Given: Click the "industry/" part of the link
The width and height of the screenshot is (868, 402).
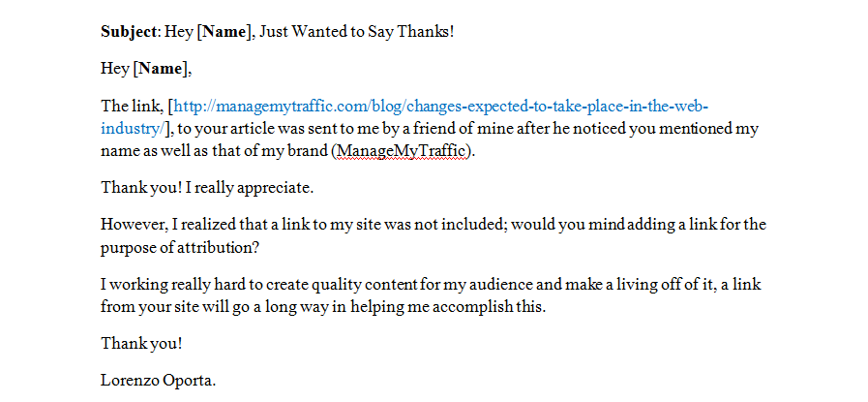Looking at the screenshot, I should [x=133, y=129].
